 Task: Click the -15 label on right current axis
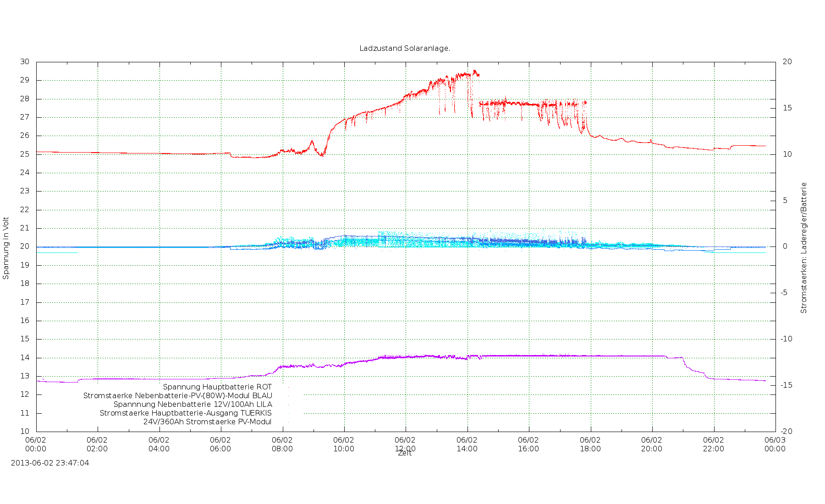click(x=786, y=385)
